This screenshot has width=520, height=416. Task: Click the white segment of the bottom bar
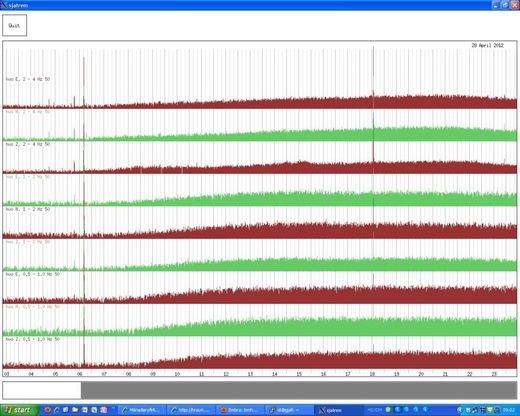point(42,390)
